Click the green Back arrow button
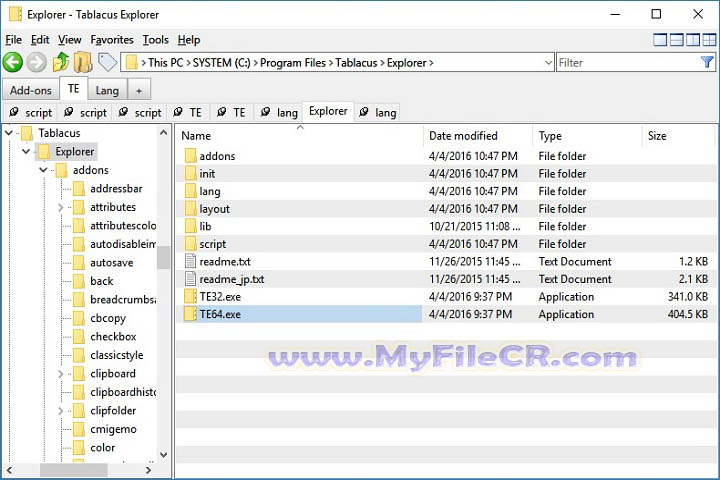 point(13,62)
